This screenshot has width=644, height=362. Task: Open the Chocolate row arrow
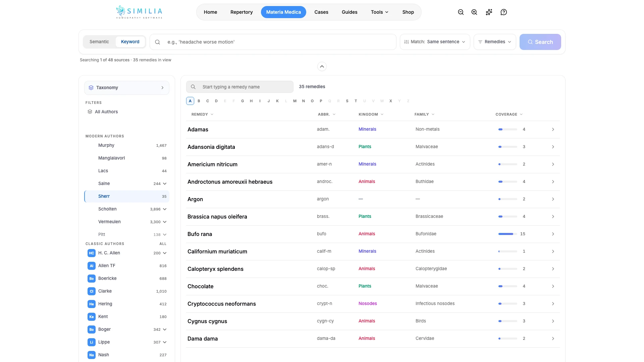pyautogui.click(x=553, y=286)
